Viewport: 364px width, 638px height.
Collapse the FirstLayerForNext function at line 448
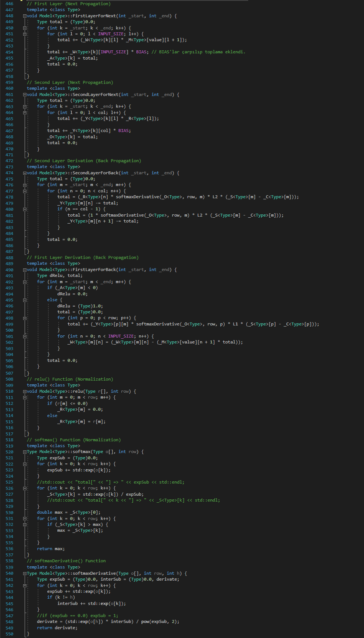click(x=25, y=16)
